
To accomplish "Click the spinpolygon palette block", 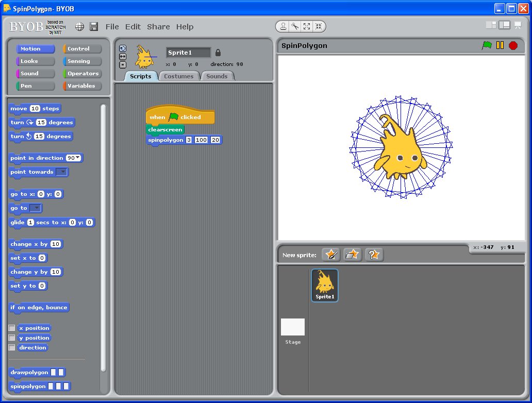I will [39, 387].
